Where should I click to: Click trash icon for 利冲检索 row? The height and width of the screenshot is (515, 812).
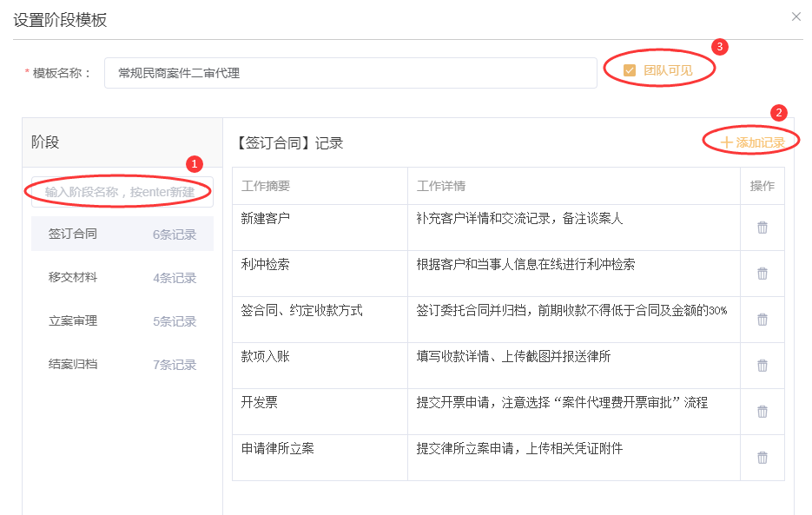(762, 274)
